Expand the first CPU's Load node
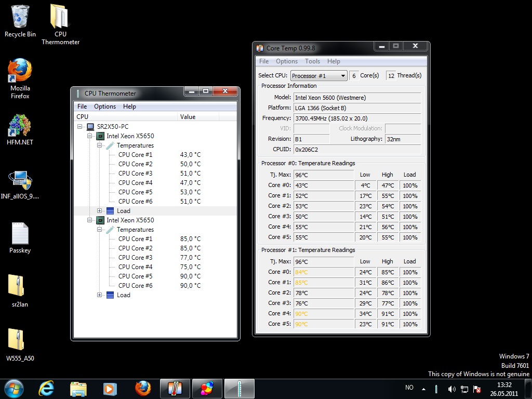This screenshot has width=532, height=399. 99,211
